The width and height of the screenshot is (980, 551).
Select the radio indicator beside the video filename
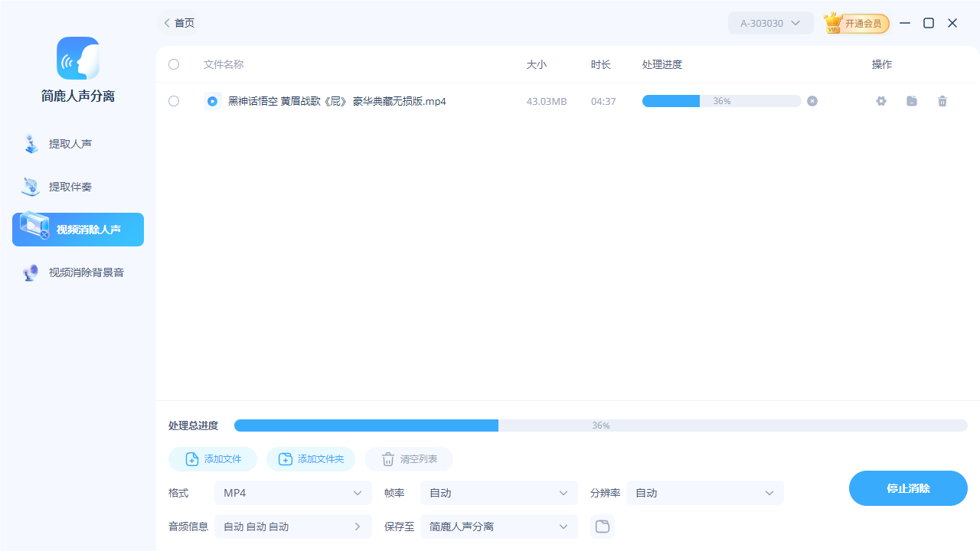(x=213, y=101)
